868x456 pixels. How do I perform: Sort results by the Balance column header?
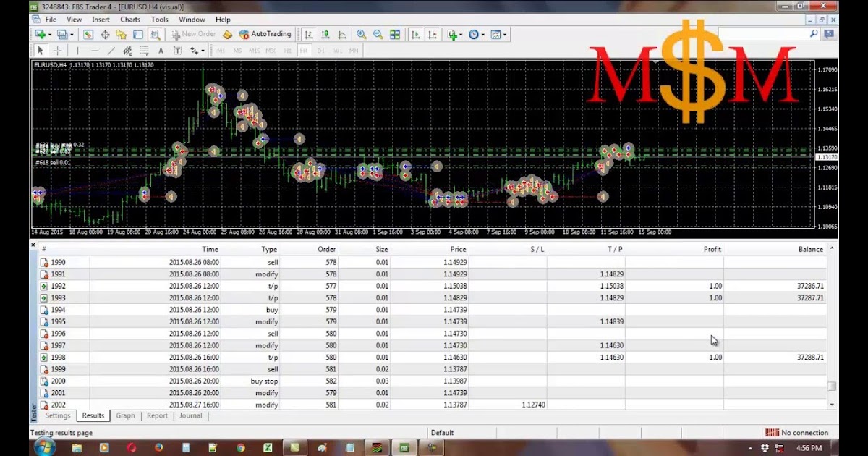click(x=774, y=249)
